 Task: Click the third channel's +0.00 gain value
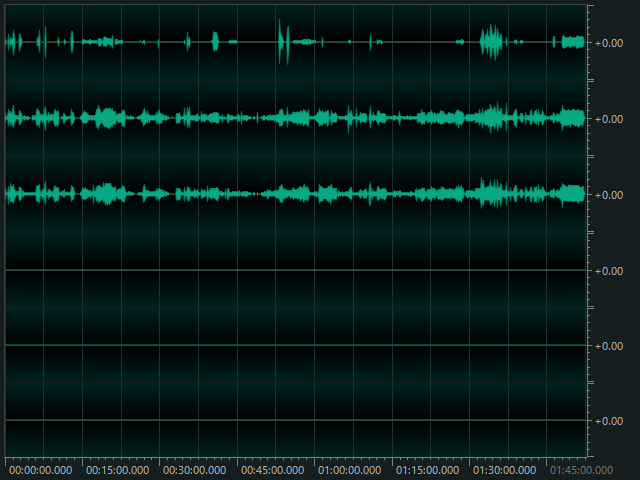pyautogui.click(x=609, y=195)
